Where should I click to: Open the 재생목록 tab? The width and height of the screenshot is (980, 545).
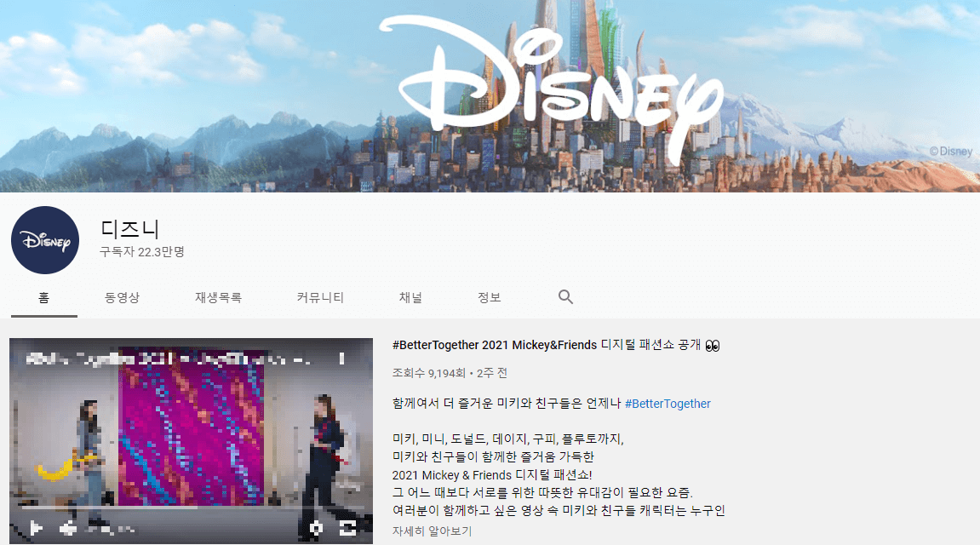[219, 296]
